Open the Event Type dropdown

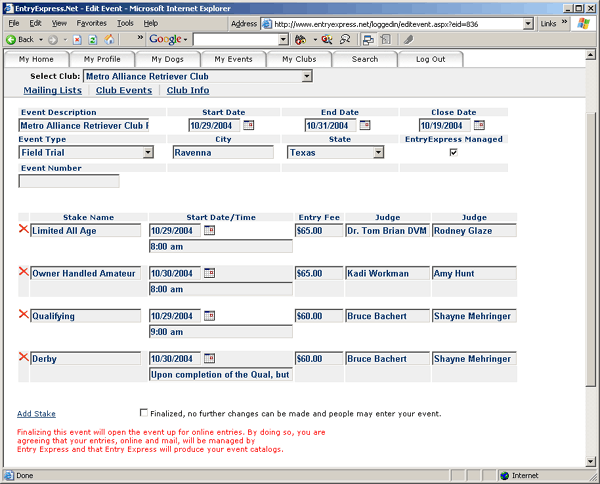coord(148,153)
